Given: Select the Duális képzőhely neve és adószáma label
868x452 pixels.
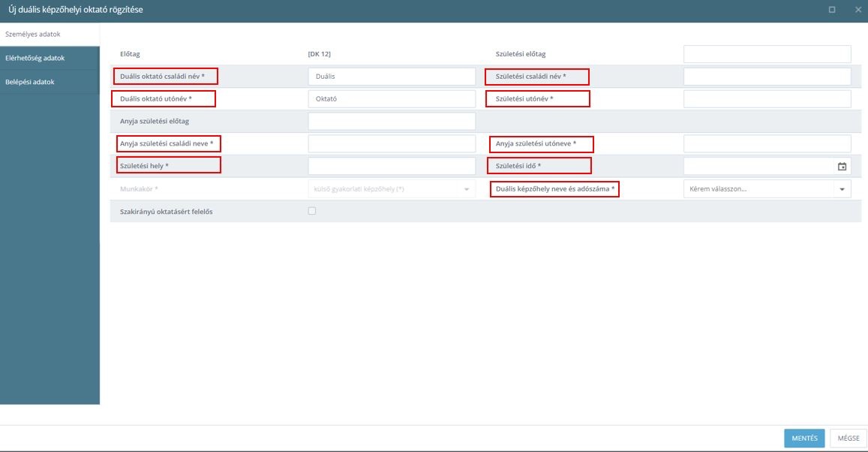Looking at the screenshot, I should coord(554,189).
